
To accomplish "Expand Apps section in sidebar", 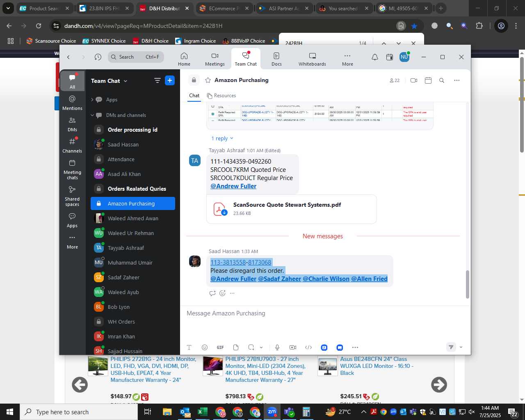I will tap(92, 100).
